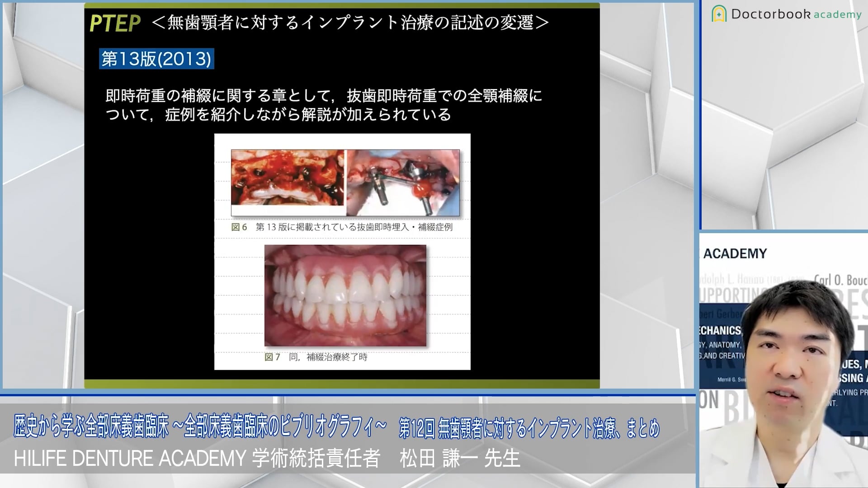Click the PTEP slide heading
868x488 pixels.
[x=115, y=23]
